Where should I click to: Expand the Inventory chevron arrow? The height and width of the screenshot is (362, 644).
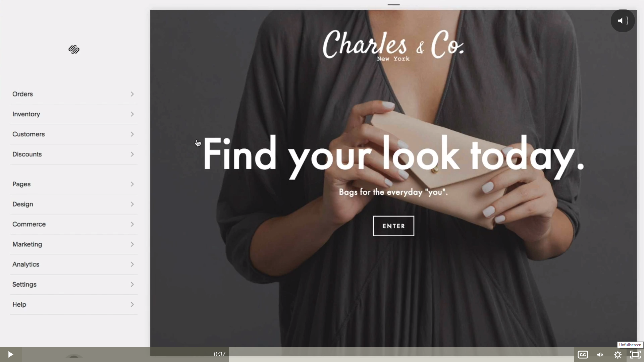point(132,114)
